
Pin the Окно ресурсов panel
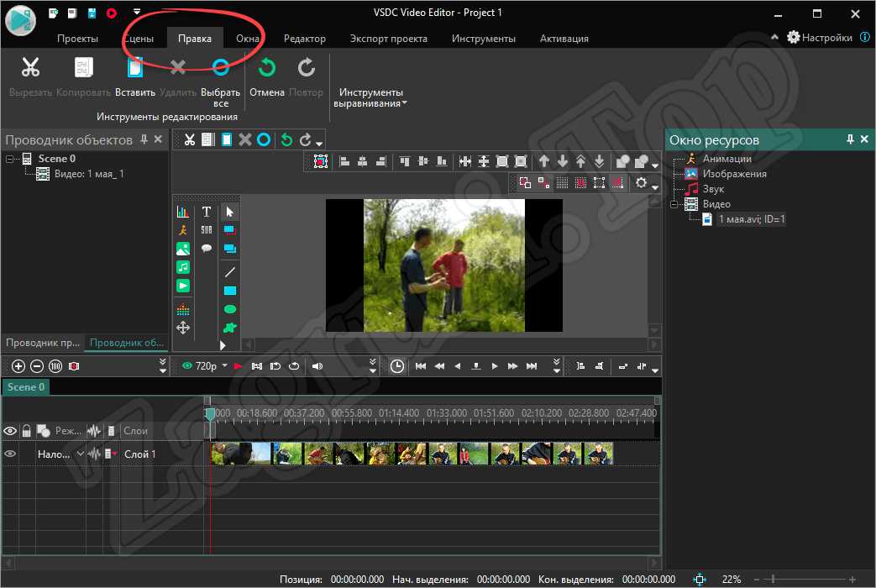click(850, 139)
